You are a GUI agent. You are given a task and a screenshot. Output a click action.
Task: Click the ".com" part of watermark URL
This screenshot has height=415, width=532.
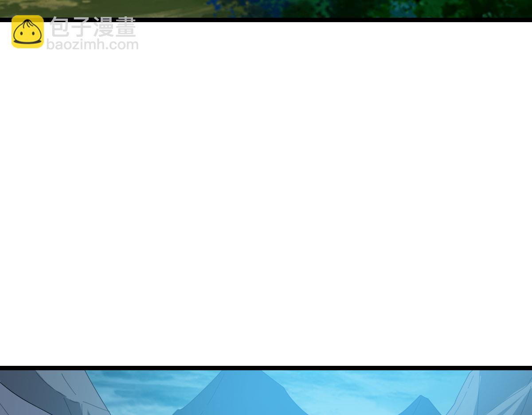(x=121, y=45)
